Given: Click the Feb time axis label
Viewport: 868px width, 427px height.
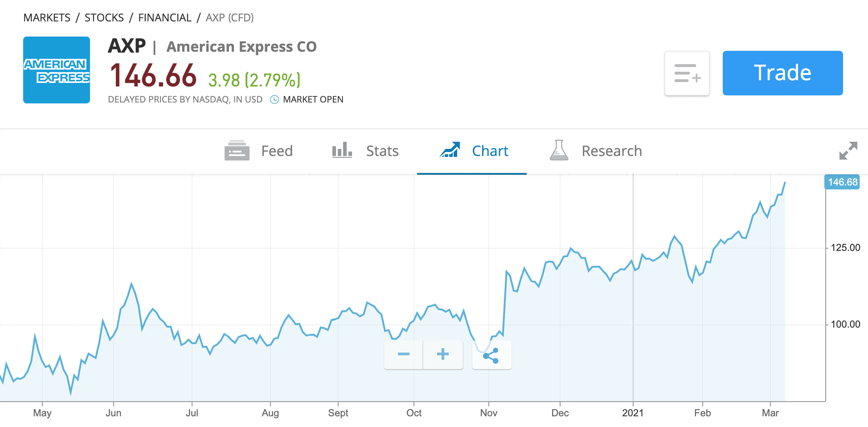Looking at the screenshot, I should pos(703,413).
